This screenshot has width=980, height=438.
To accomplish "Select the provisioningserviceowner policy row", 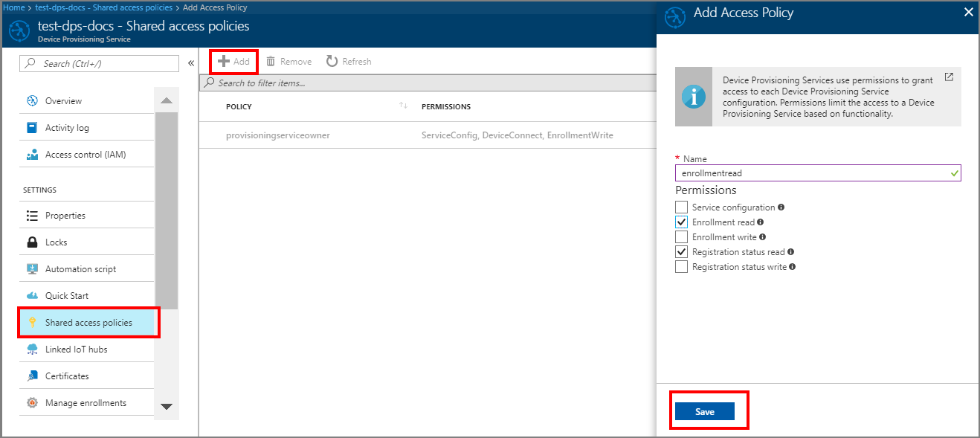I will [428, 135].
